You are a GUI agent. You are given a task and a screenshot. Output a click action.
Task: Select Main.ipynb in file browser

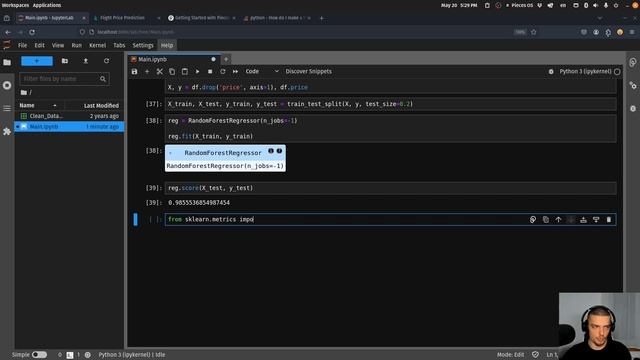click(69, 127)
